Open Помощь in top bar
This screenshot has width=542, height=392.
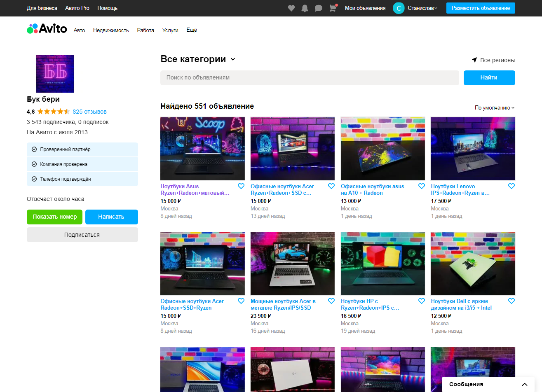(108, 8)
